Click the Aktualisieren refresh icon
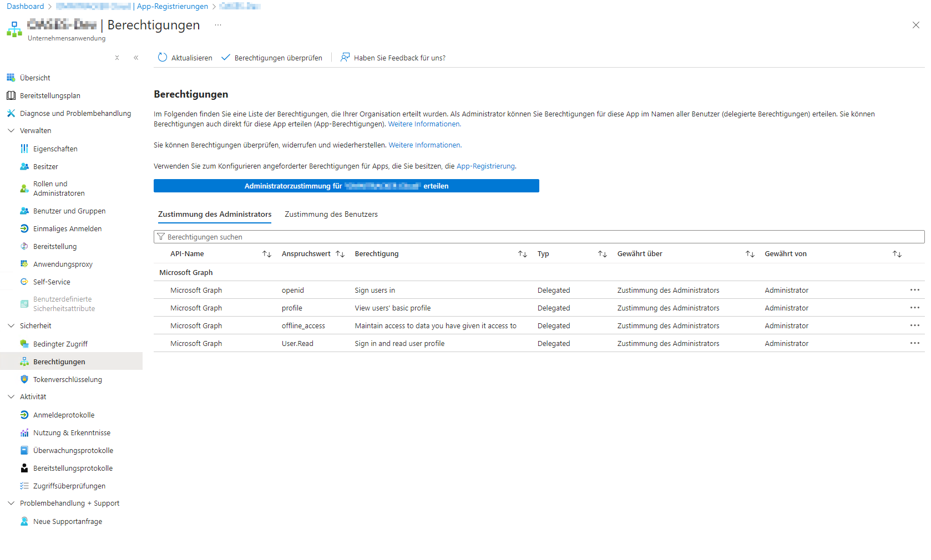The width and height of the screenshot is (931, 560). tap(163, 58)
